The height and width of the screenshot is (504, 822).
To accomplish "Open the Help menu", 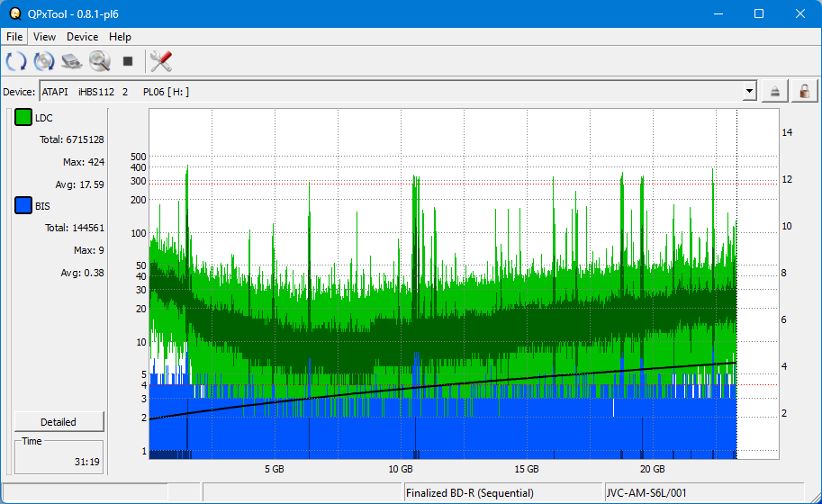I will tap(120, 37).
